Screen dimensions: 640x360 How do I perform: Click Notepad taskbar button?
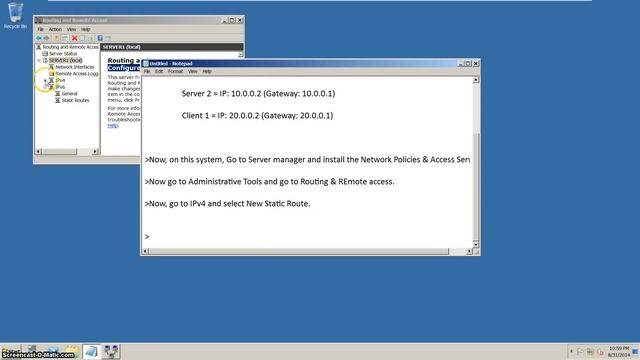[x=91, y=351]
